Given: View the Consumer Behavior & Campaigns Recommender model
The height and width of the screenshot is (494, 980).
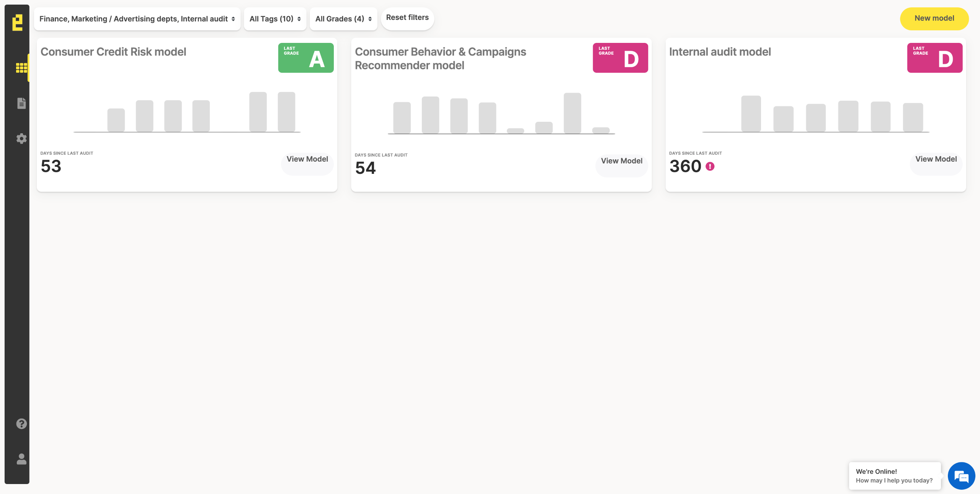Looking at the screenshot, I should coord(621,161).
